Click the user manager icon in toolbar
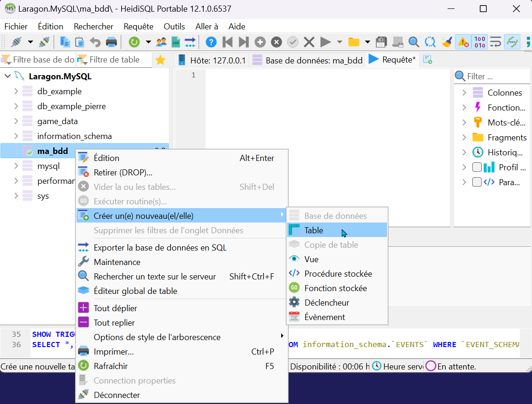 click(161, 42)
